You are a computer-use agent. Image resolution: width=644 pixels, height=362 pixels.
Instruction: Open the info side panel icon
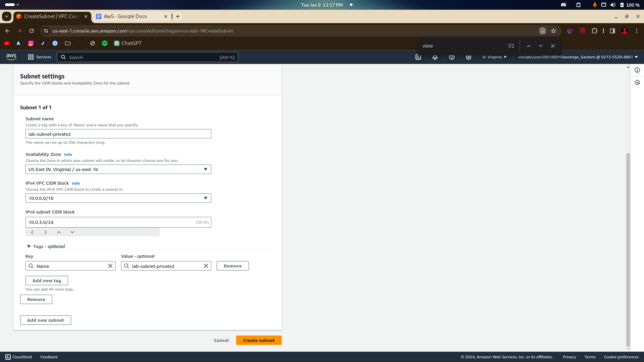637,70
